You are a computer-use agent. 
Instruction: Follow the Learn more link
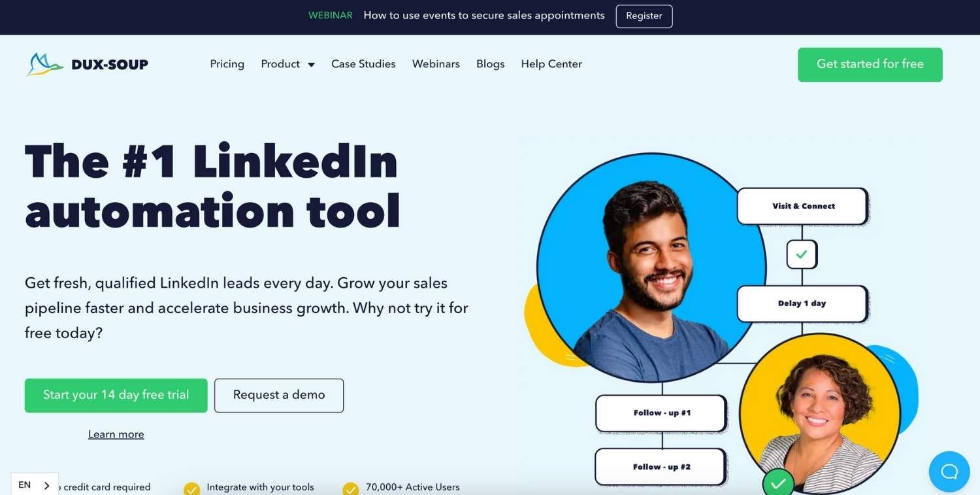pyautogui.click(x=116, y=434)
